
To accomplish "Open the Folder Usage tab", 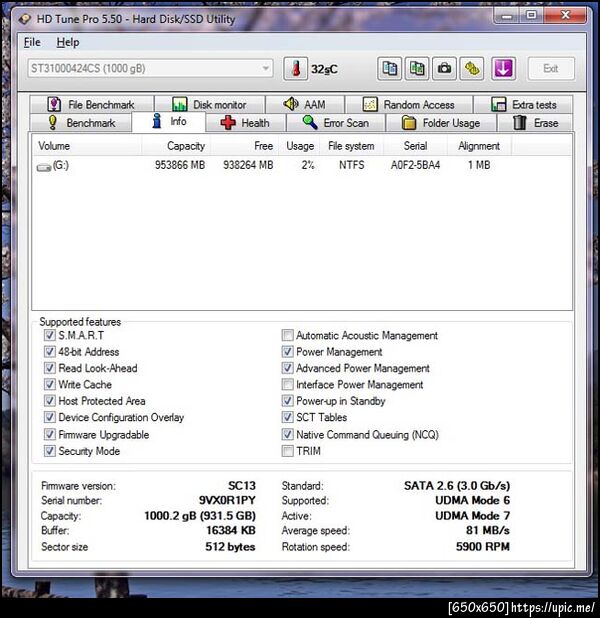I will 441,123.
